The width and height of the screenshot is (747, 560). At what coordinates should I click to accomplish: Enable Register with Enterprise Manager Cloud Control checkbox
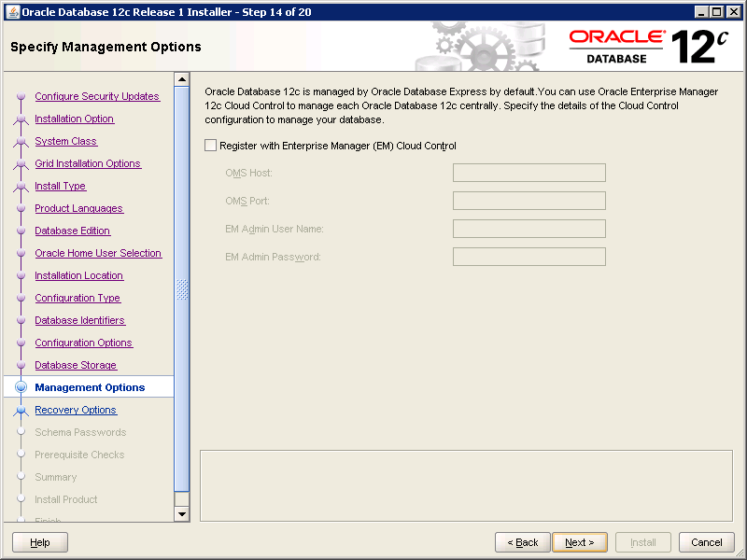[x=211, y=146]
